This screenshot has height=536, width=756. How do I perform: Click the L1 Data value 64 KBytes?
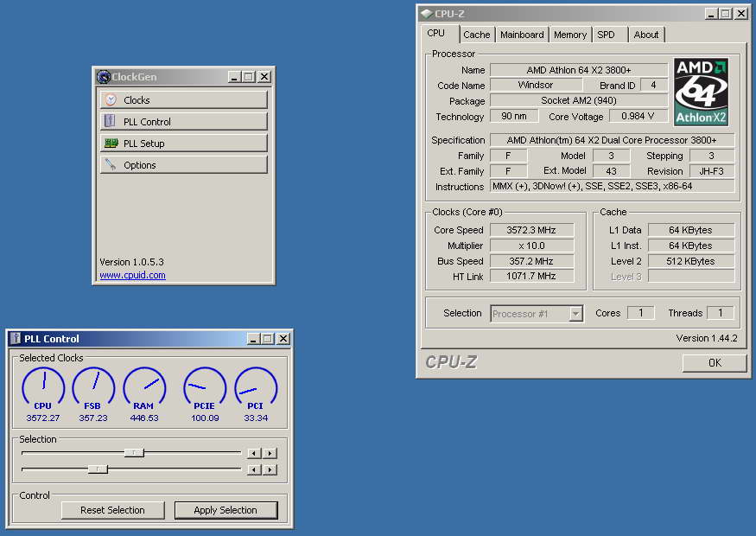[x=691, y=230]
